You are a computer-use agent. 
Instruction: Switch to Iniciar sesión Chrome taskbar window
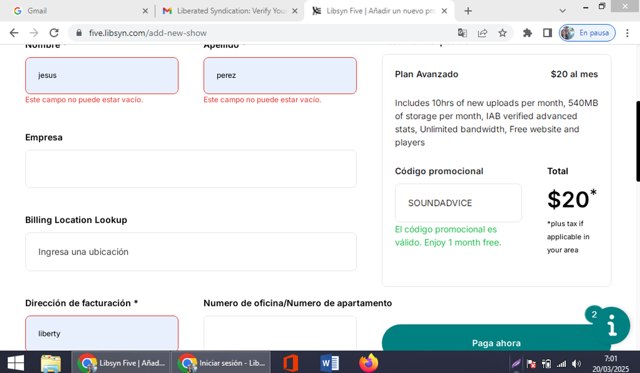pos(222,362)
